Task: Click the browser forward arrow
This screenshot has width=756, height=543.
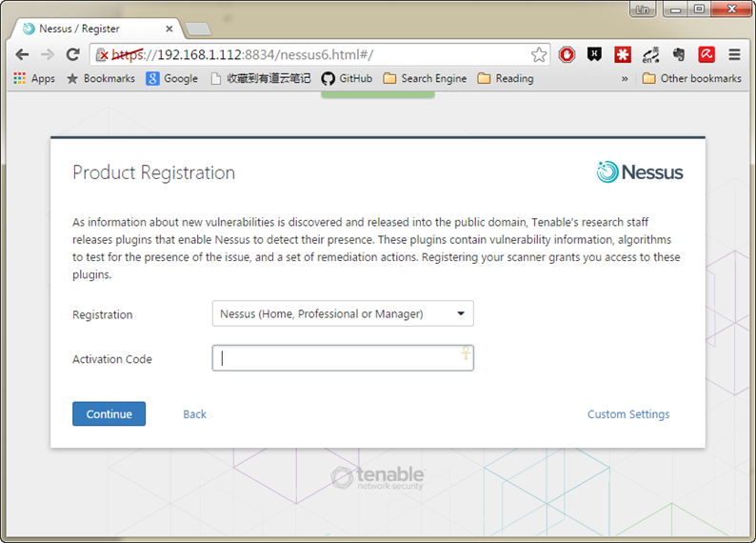Action: coord(48,55)
